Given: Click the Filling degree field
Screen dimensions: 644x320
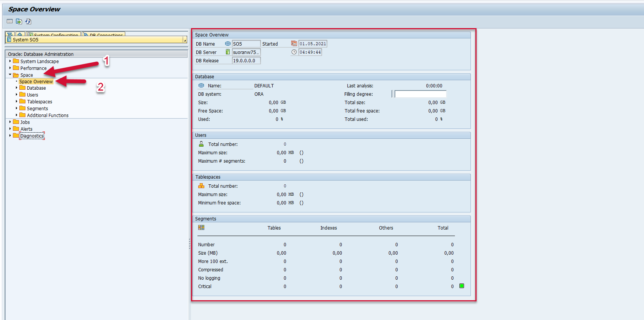Looking at the screenshot, I should [x=420, y=94].
